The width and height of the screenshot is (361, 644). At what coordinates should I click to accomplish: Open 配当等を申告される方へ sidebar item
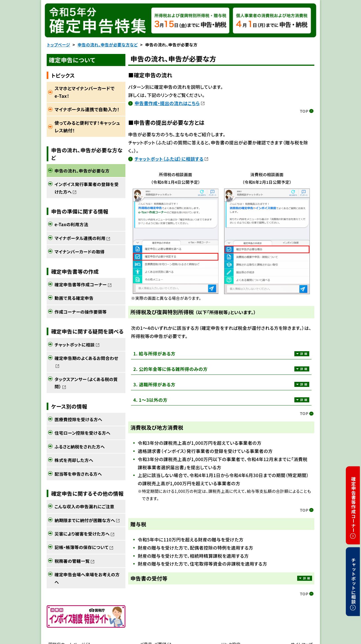click(x=86, y=474)
